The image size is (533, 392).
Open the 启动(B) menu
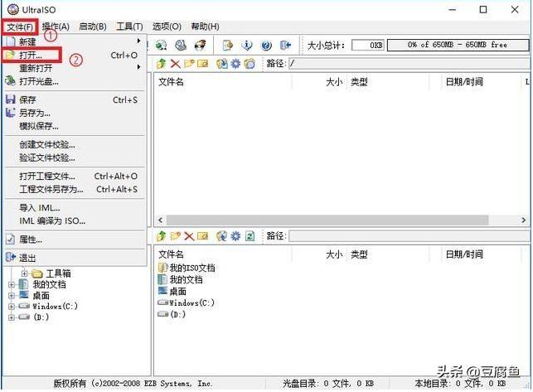[93, 27]
